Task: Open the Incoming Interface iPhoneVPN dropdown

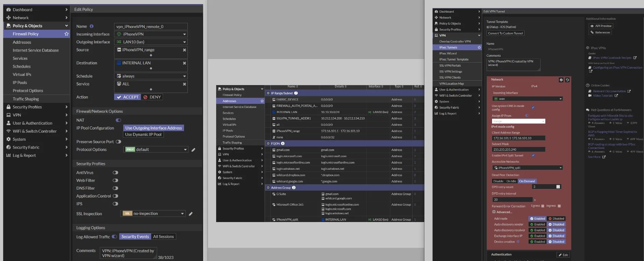Action: [151, 34]
